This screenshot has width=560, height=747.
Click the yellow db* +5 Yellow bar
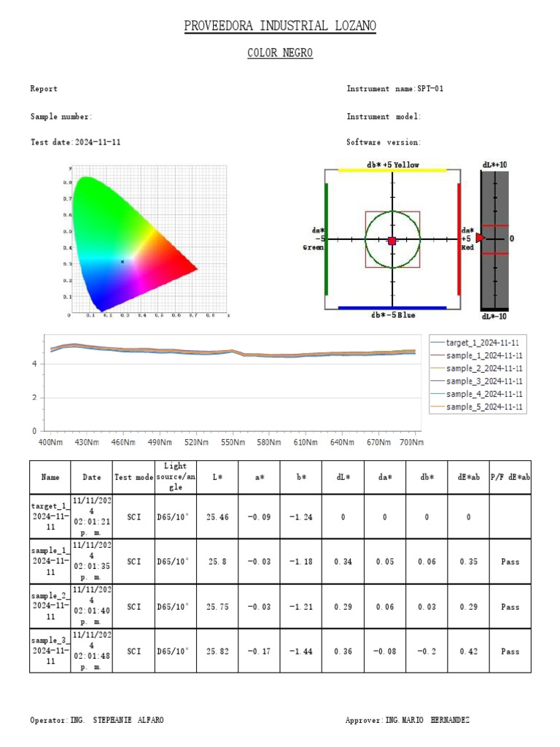pyautogui.click(x=392, y=169)
